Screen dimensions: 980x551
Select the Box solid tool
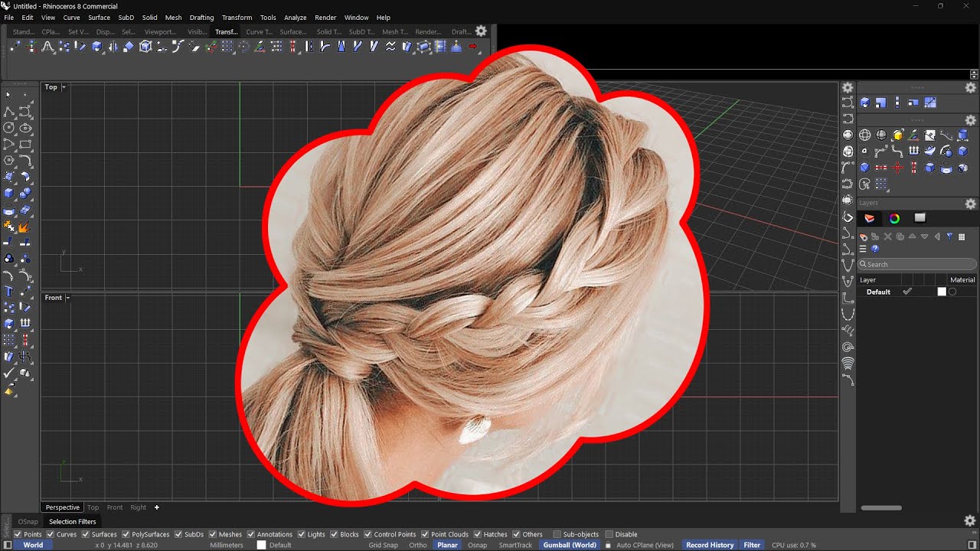[x=8, y=194]
